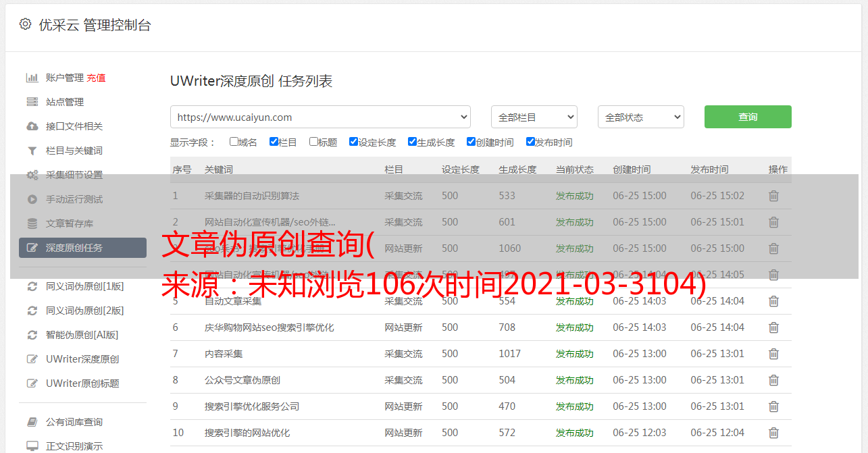Select 栏目与关键词 in sidebar
Viewport: 868px width, 453px height.
(x=74, y=151)
